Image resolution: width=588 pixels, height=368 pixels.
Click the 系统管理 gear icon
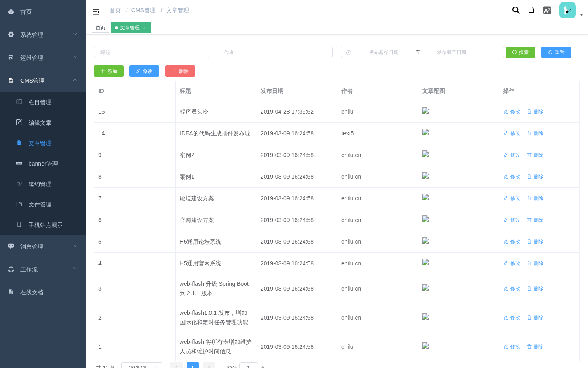coord(11,35)
